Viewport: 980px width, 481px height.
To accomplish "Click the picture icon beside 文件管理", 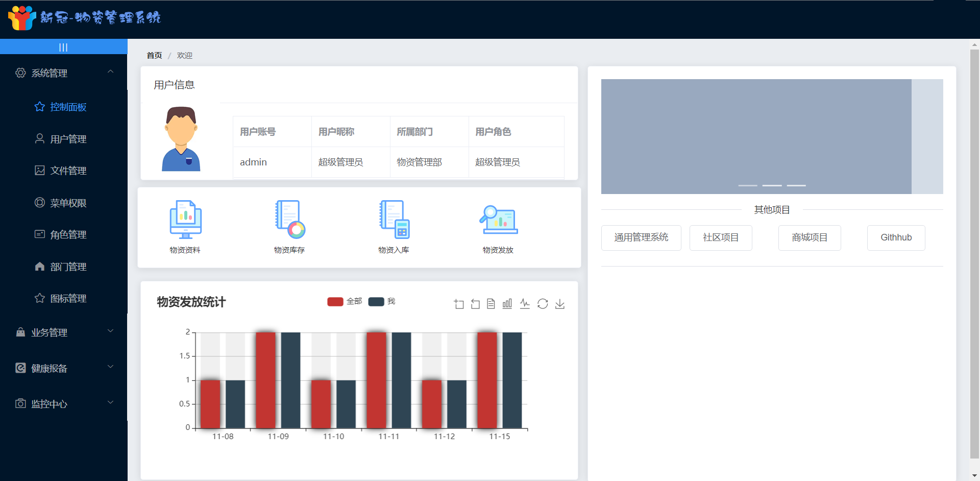I will [x=39, y=170].
